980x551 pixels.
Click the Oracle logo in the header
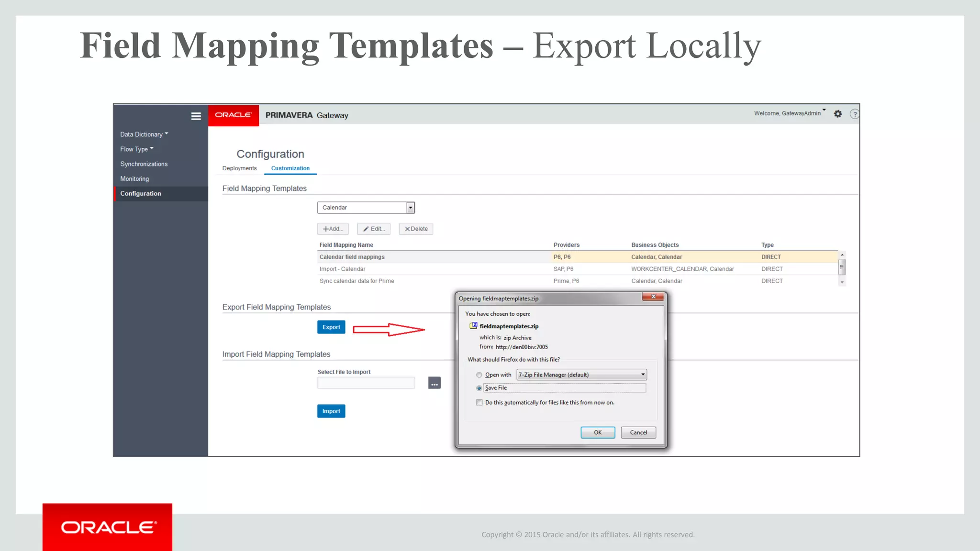[234, 115]
